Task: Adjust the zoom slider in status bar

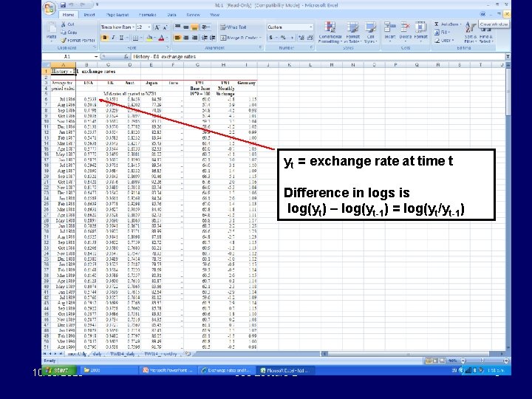Action: point(482,361)
